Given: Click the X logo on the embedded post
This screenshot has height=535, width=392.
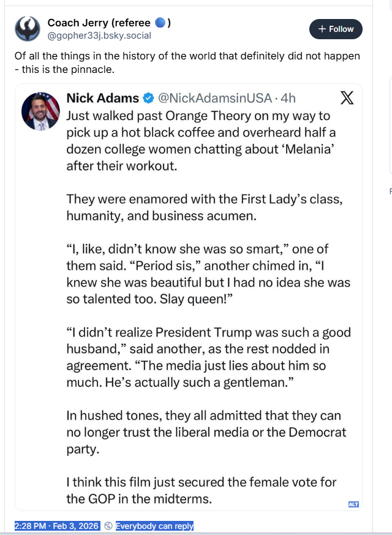Looking at the screenshot, I should tap(347, 96).
